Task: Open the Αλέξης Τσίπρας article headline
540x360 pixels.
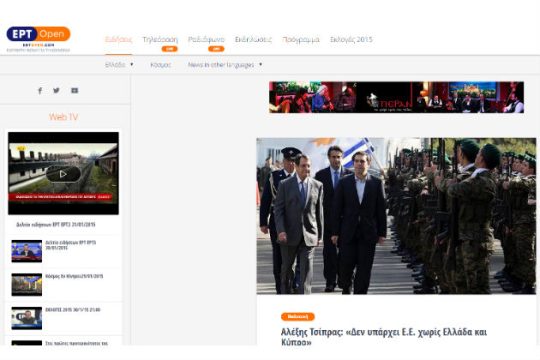Action: (x=384, y=337)
